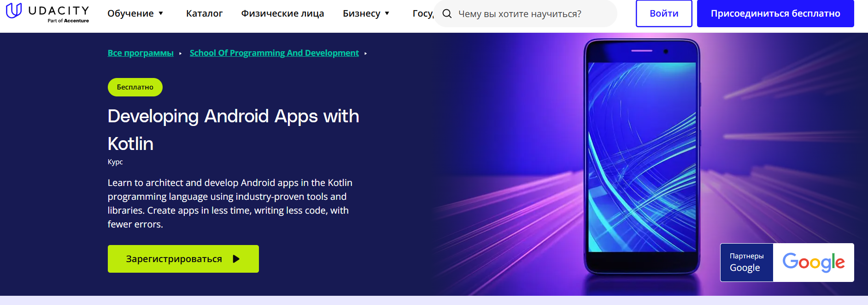Click the Бесплатно badge
Viewport: 868px width, 305px height.
(135, 87)
